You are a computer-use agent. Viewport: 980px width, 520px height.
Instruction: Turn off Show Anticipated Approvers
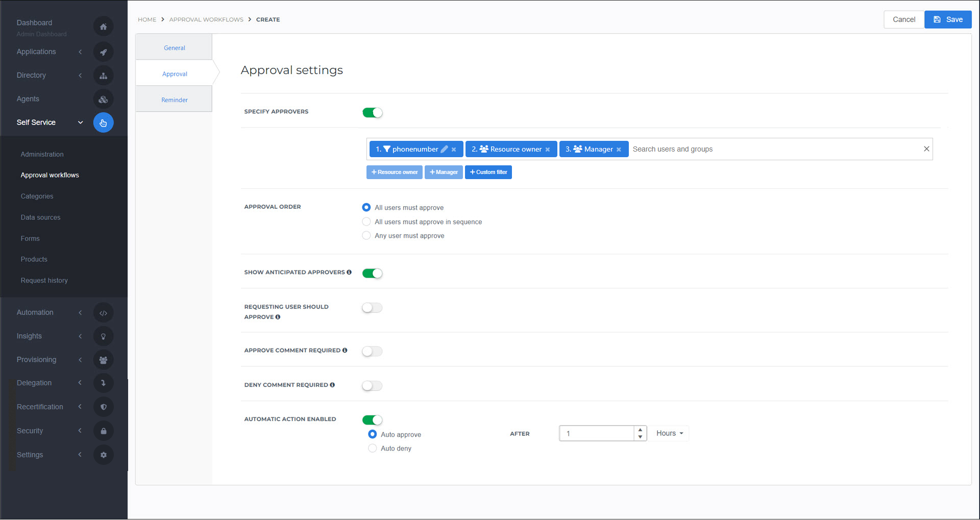372,273
